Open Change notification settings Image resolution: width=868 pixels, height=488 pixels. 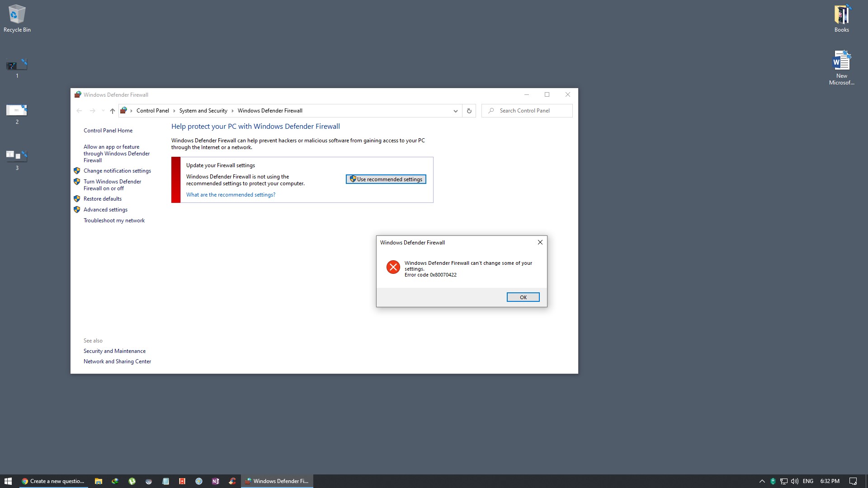click(117, 171)
